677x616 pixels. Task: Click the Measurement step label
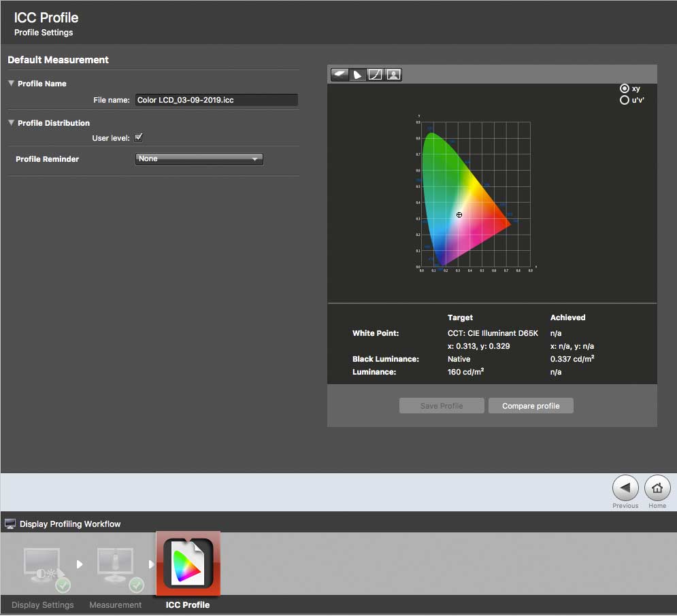pos(115,605)
